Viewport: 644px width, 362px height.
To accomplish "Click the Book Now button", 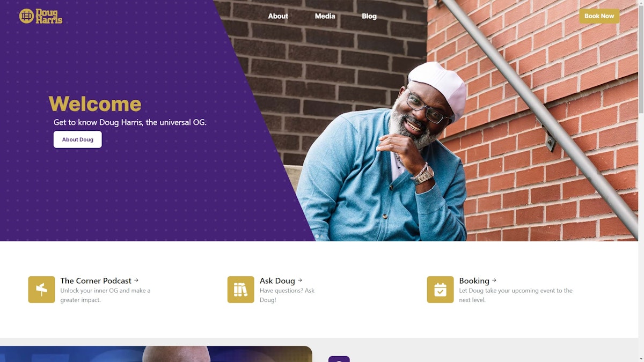I will tap(599, 16).
